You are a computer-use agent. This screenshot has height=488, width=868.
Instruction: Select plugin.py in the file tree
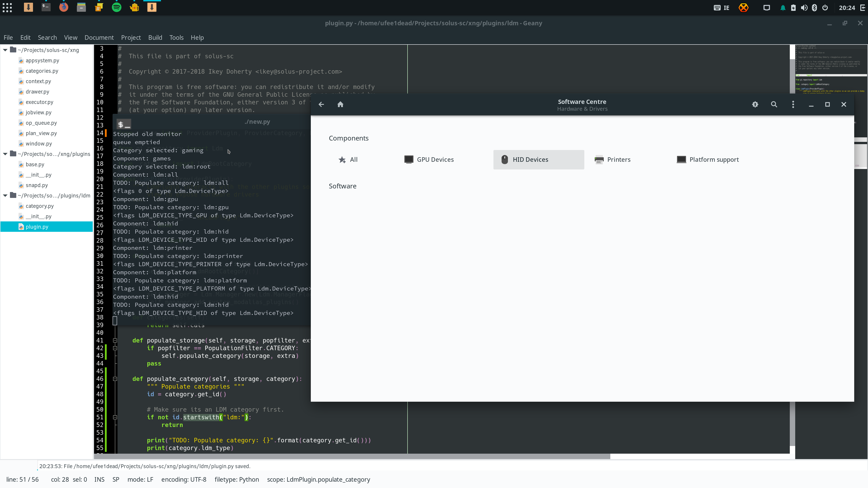point(47,227)
